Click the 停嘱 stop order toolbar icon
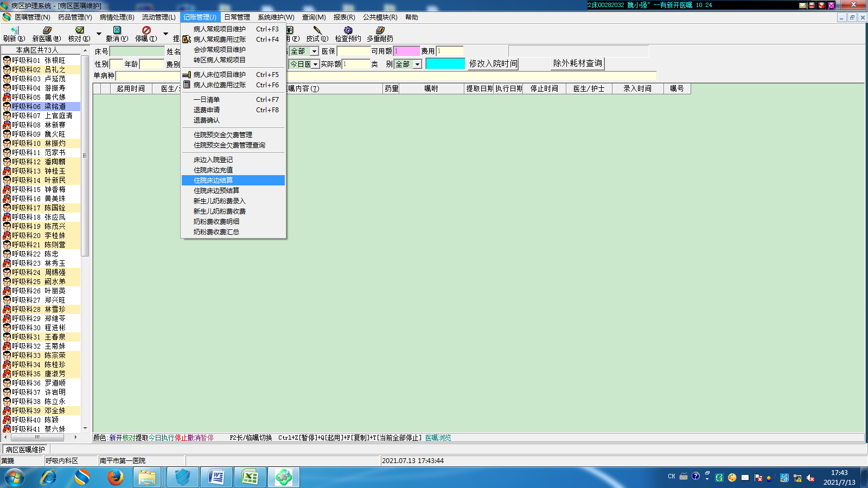The width and height of the screenshot is (868, 488). [x=146, y=34]
